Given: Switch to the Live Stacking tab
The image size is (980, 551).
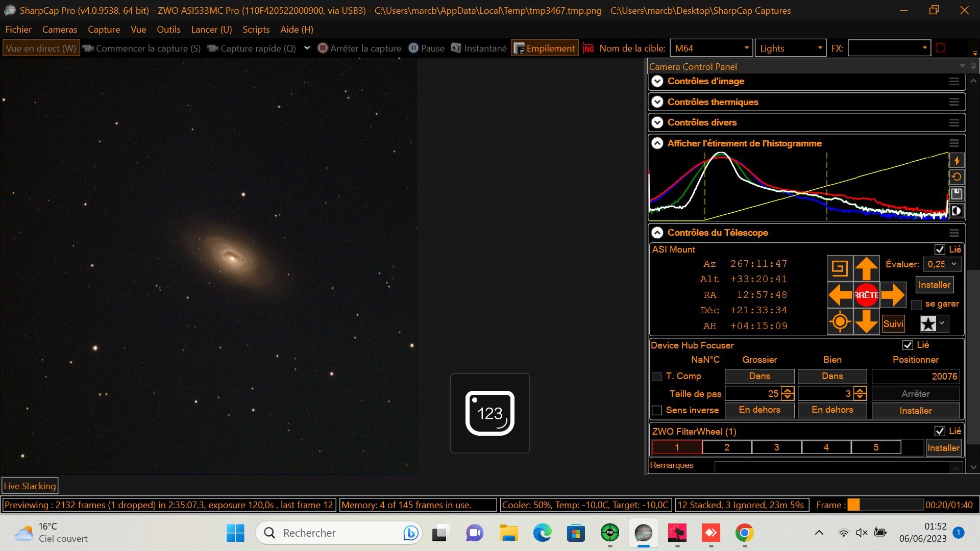Looking at the screenshot, I should pyautogui.click(x=30, y=486).
